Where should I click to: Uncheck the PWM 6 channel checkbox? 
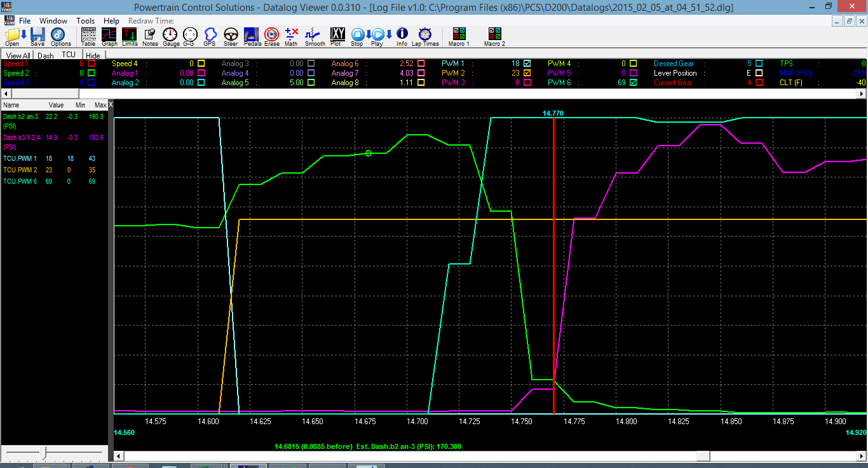click(633, 83)
